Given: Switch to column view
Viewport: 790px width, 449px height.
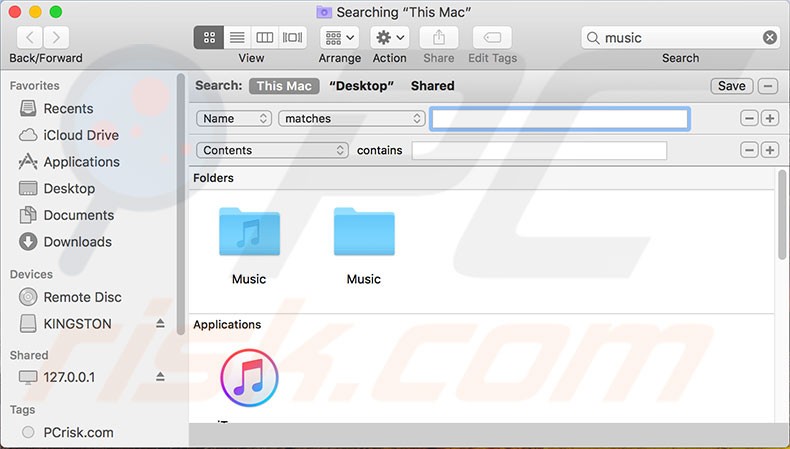Looking at the screenshot, I should click(x=264, y=38).
